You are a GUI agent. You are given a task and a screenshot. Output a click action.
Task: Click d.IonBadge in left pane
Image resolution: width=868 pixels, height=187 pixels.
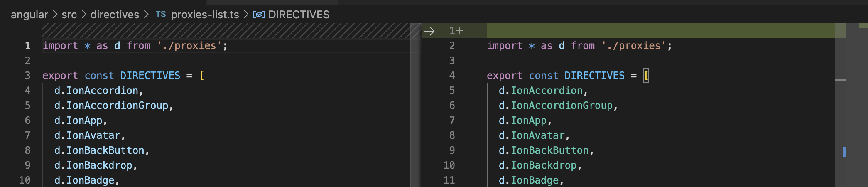[x=87, y=180]
